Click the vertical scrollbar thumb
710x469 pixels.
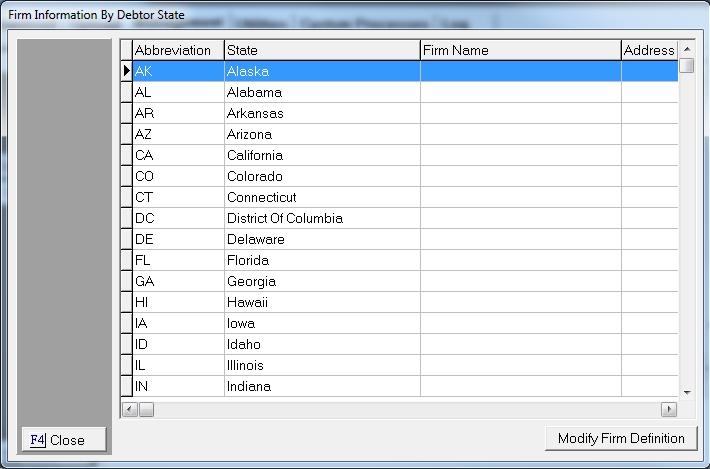click(686, 66)
